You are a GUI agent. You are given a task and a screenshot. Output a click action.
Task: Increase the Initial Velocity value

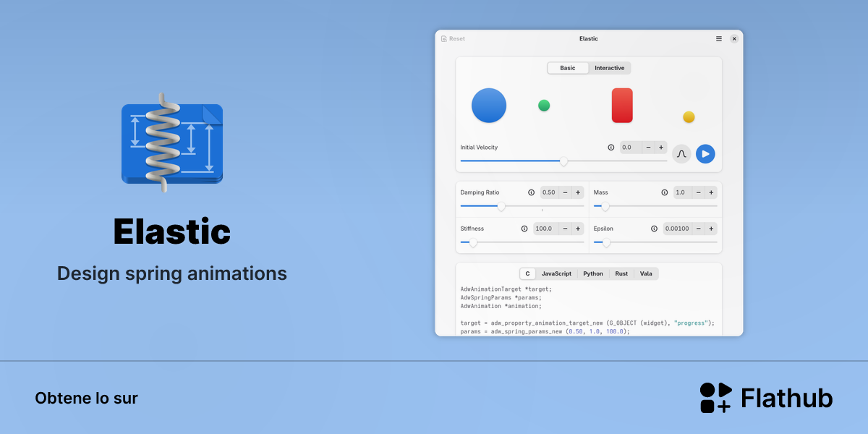pyautogui.click(x=661, y=148)
